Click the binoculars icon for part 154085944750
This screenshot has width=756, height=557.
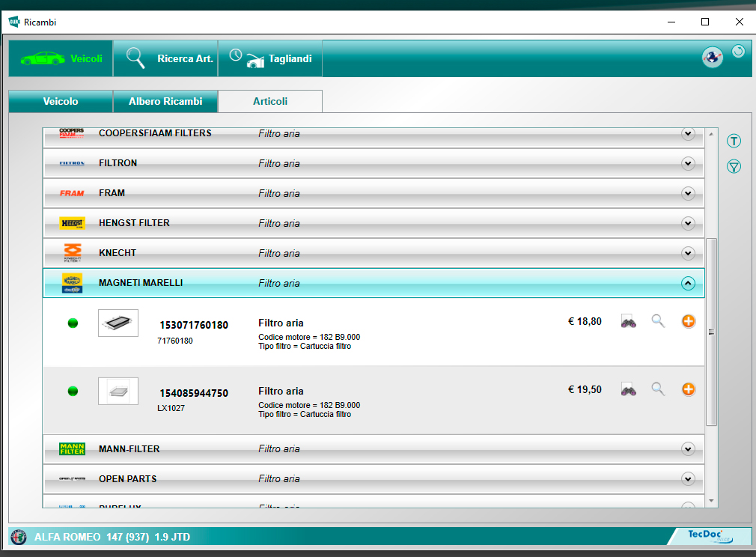628,389
